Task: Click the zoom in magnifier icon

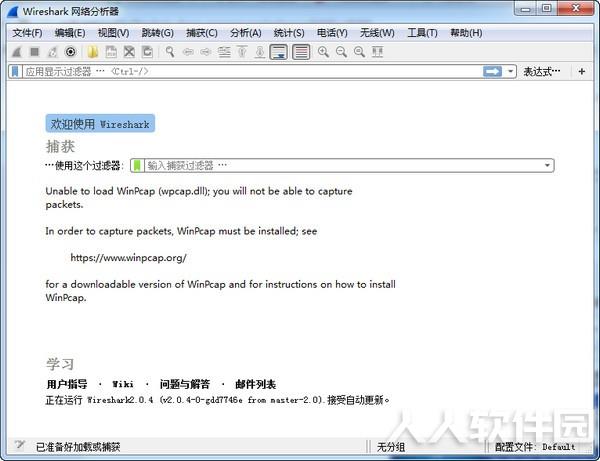Action: click(x=323, y=52)
